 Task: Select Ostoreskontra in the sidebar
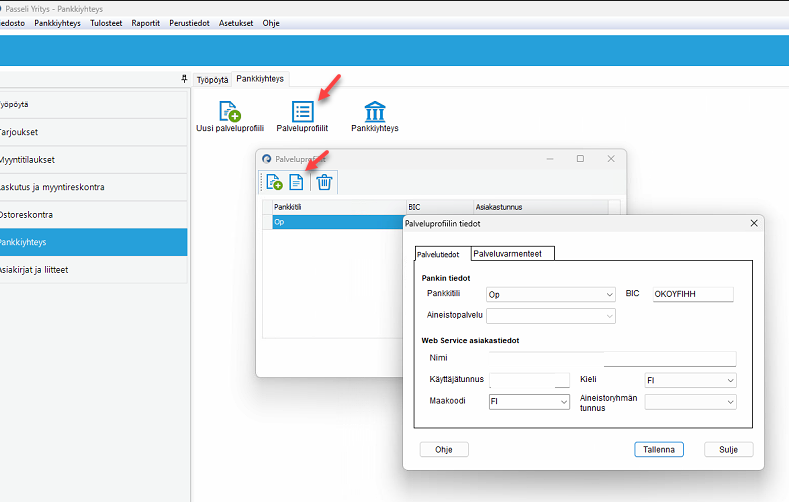click(x=94, y=215)
